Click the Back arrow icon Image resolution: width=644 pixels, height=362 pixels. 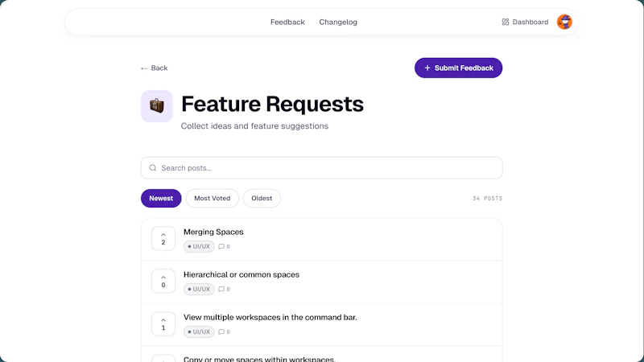pyautogui.click(x=144, y=68)
